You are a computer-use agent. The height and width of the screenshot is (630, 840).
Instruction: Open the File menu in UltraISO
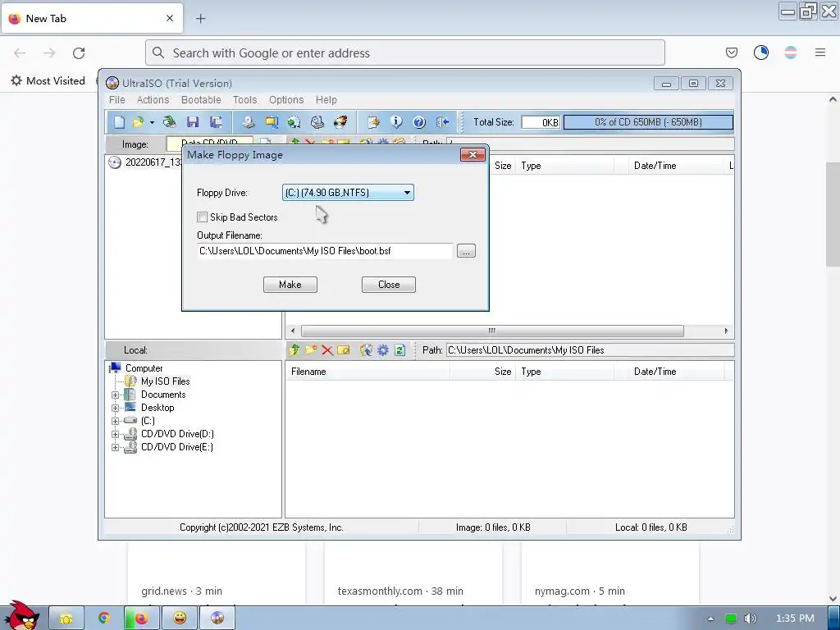(x=116, y=99)
